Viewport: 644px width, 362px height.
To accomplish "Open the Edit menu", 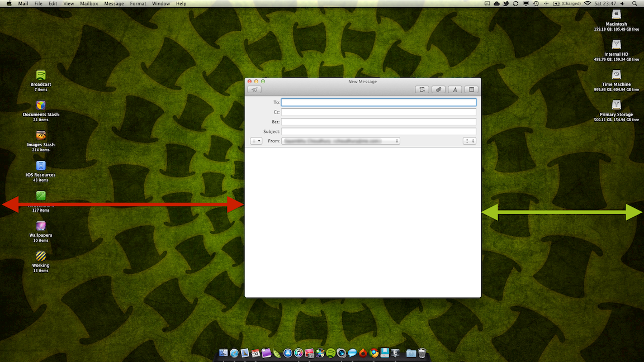I will point(53,4).
